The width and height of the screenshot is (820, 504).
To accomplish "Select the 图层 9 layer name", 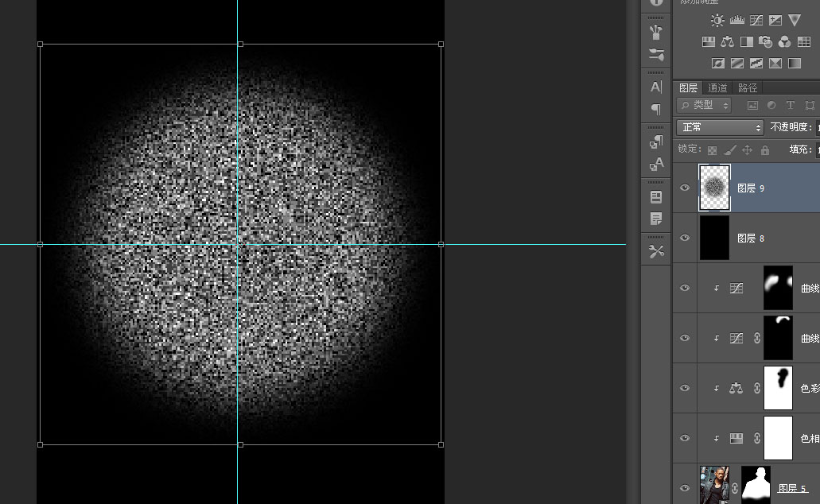I will tap(751, 188).
